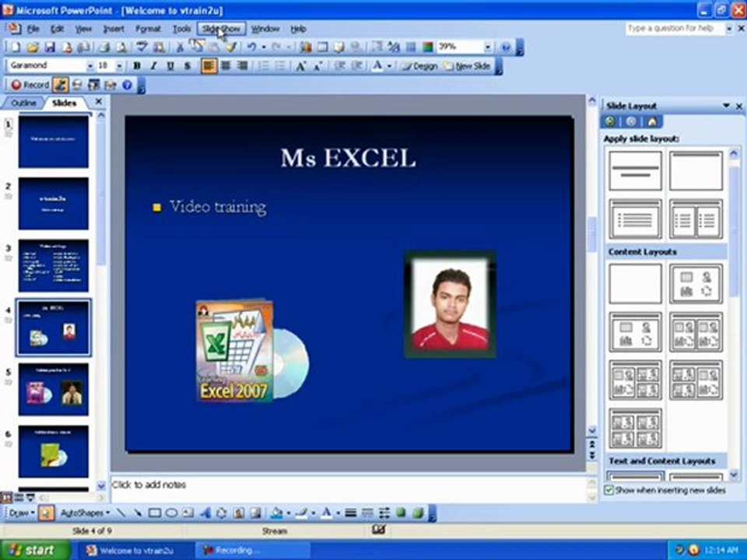Switch to the Outline tab
Screen dimensions: 747x560
(x=23, y=103)
